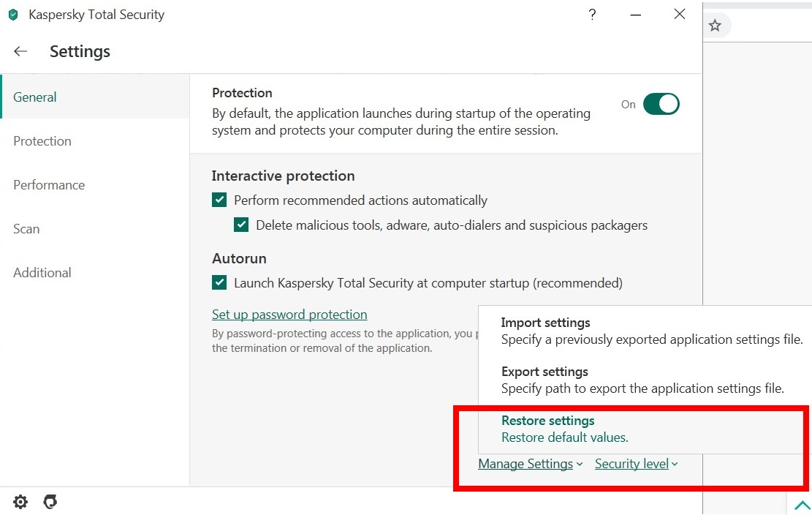Open help via the question mark icon
The image size is (812, 515).
pyautogui.click(x=592, y=15)
